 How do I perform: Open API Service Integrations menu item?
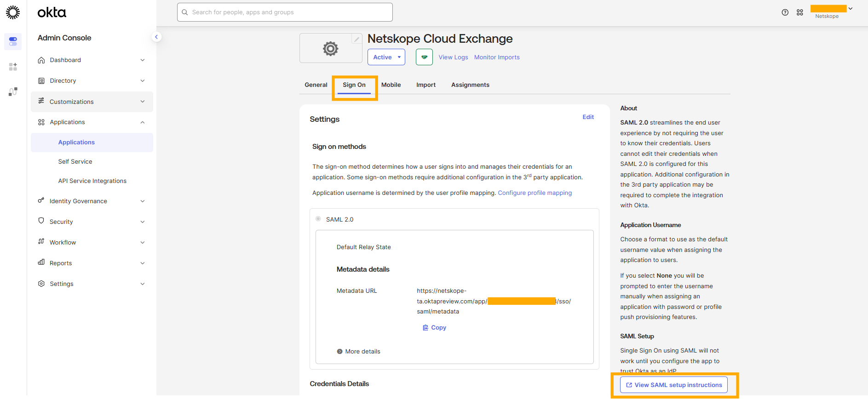(92, 181)
